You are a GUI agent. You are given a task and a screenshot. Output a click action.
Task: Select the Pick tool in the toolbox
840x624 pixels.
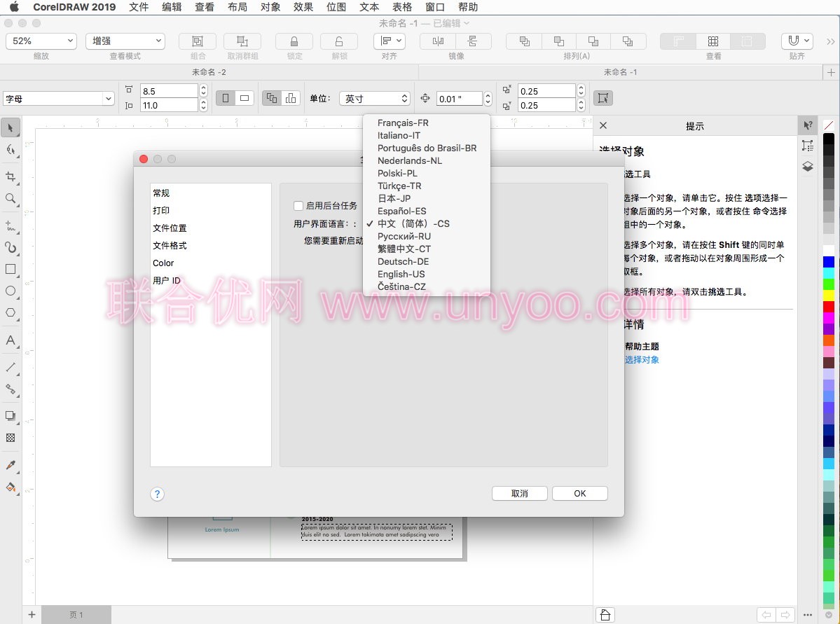(x=11, y=128)
